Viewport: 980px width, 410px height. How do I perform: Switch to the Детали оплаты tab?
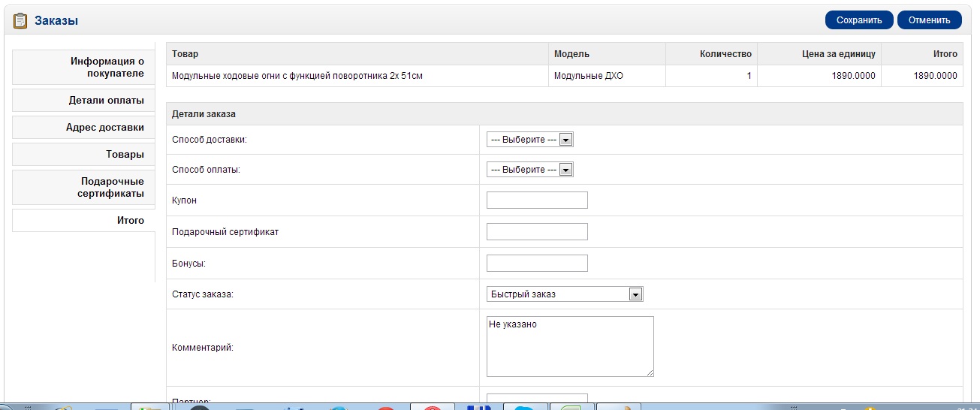[x=83, y=101]
